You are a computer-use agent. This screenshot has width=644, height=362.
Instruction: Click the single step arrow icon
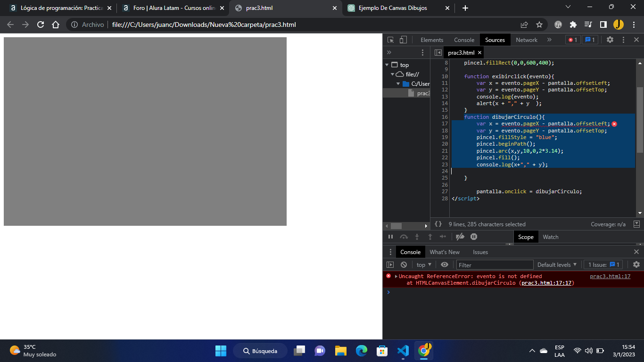tap(443, 237)
